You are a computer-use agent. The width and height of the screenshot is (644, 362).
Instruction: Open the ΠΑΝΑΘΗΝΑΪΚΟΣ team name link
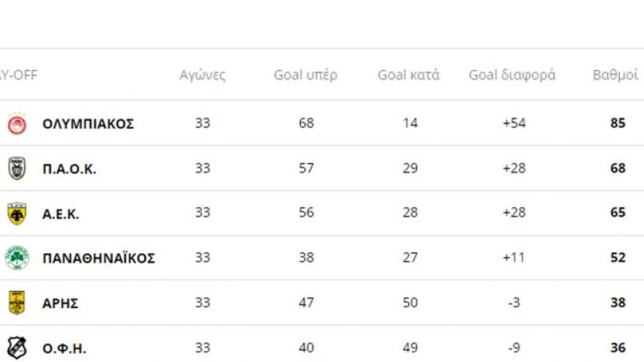(x=99, y=257)
